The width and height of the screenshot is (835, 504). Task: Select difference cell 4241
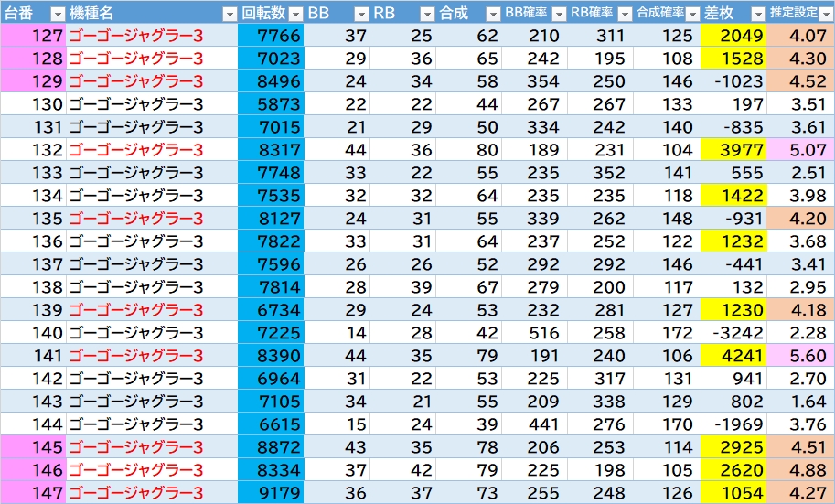(733, 355)
